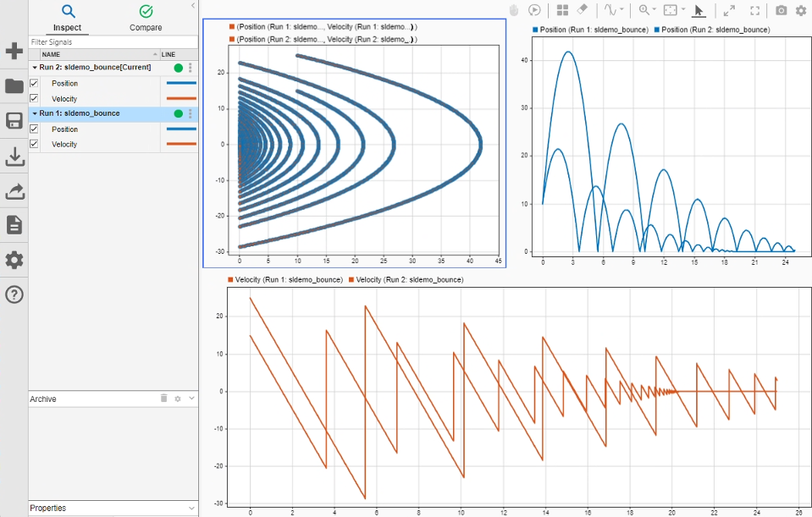Add a data cursor using the cursors icon
The width and height of the screenshot is (812, 517).
point(610,10)
